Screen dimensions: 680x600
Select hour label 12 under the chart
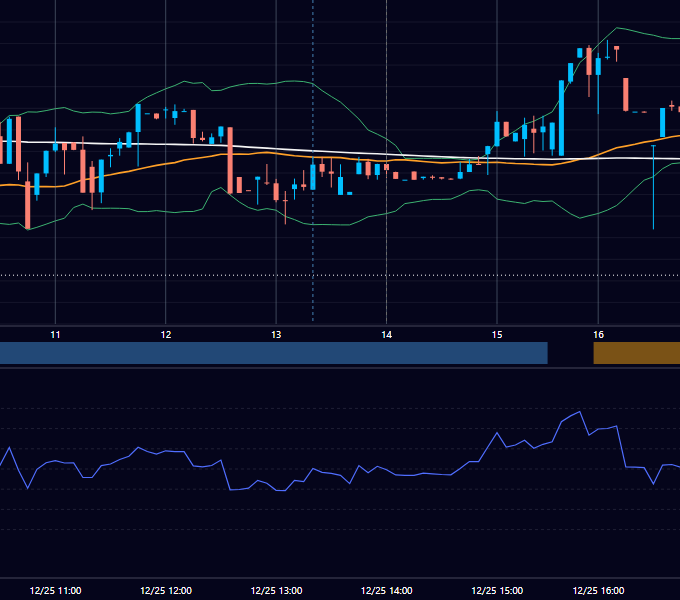pos(166,335)
